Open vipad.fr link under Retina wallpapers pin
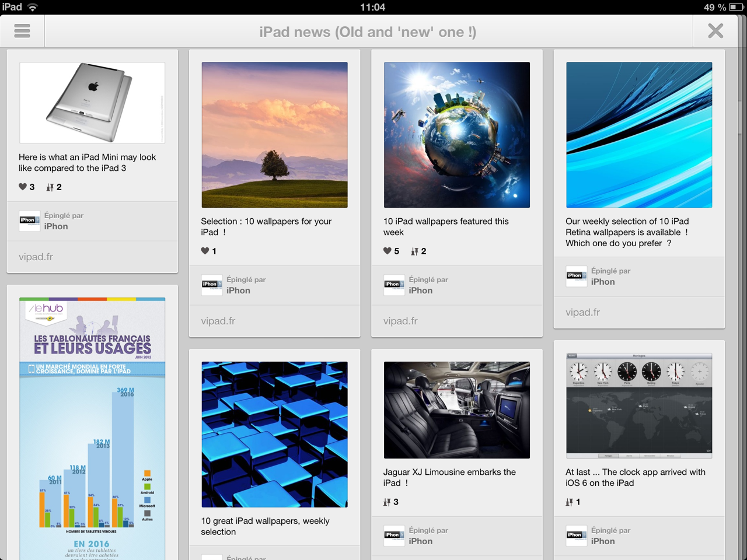747x560 pixels. pos(582,312)
